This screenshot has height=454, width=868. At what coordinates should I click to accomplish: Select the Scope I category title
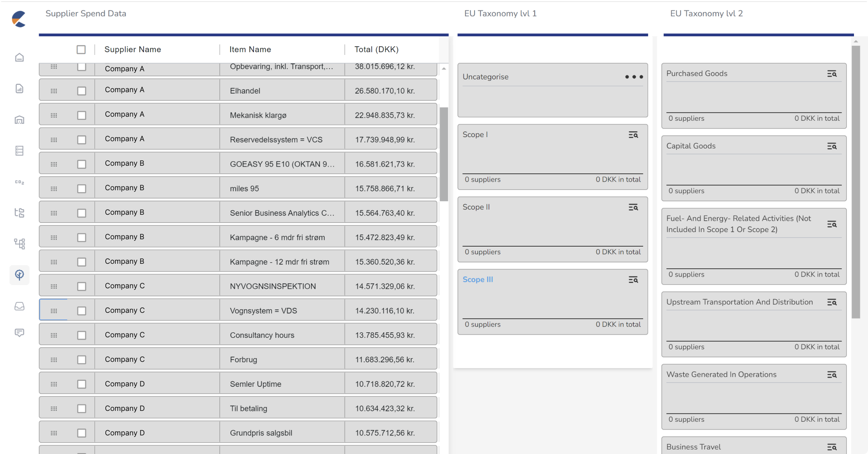click(x=475, y=135)
